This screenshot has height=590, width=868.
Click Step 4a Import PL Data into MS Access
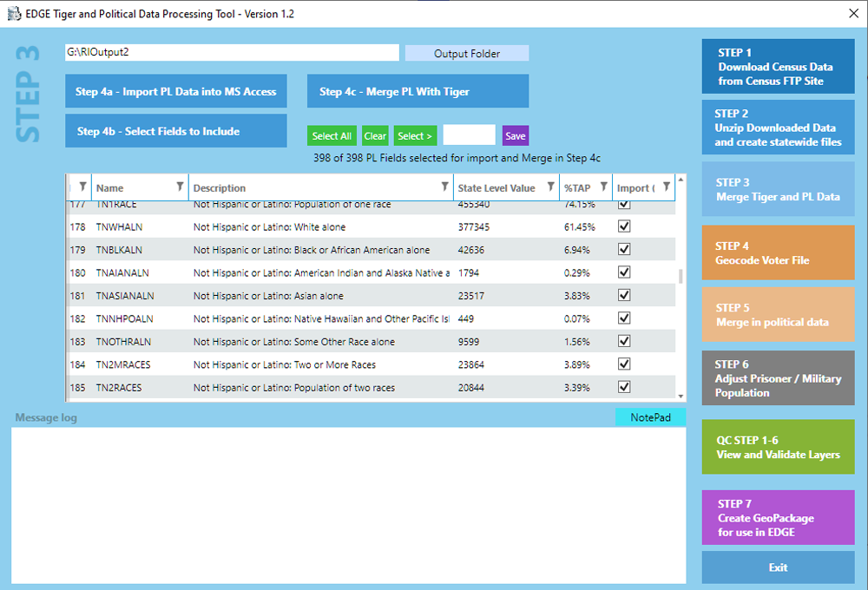tap(176, 91)
